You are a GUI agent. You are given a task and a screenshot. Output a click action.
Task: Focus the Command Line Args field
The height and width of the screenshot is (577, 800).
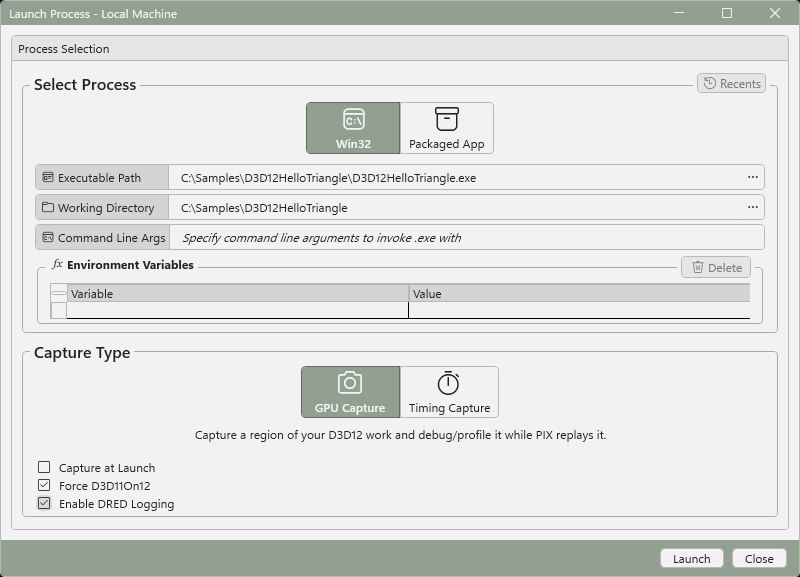coord(466,238)
